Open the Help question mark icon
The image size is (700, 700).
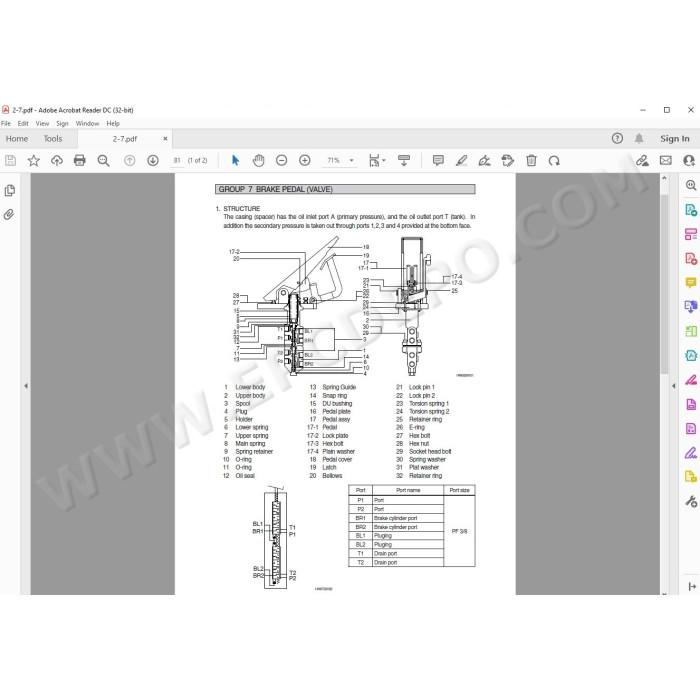click(x=617, y=138)
